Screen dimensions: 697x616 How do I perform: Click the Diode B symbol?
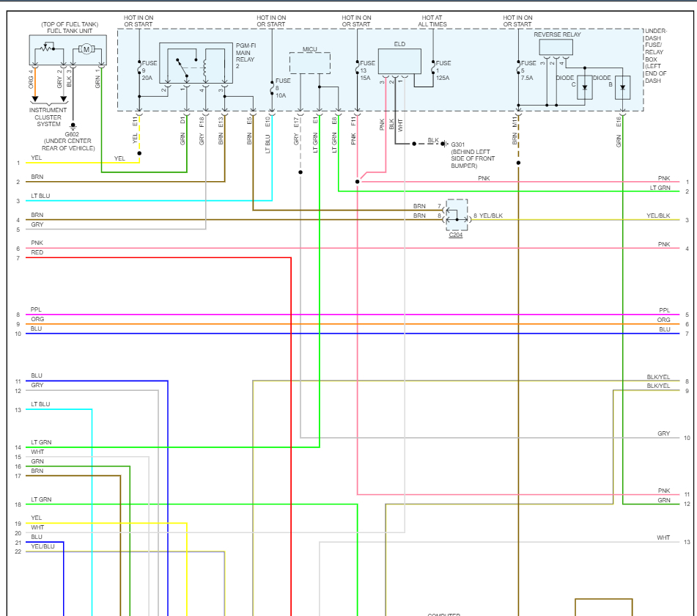click(x=623, y=87)
